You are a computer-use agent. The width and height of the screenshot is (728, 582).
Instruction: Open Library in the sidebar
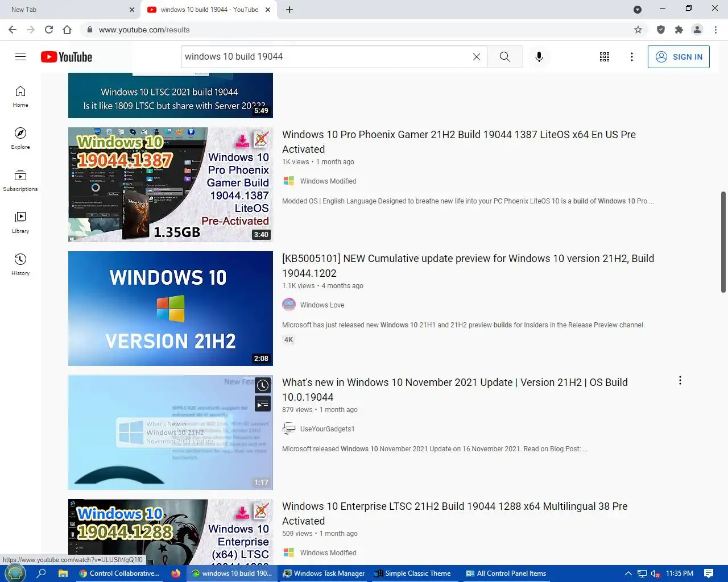(20, 223)
